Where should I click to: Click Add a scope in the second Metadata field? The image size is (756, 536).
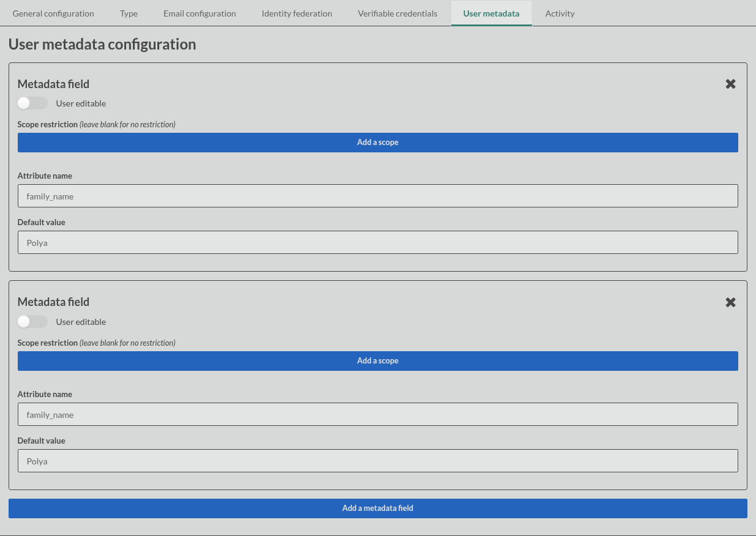click(378, 361)
